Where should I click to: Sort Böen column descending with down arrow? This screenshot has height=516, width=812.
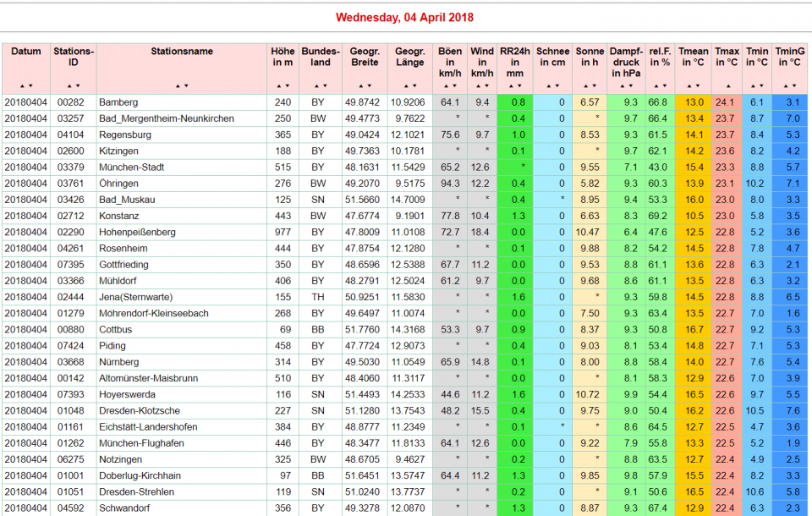click(454, 85)
